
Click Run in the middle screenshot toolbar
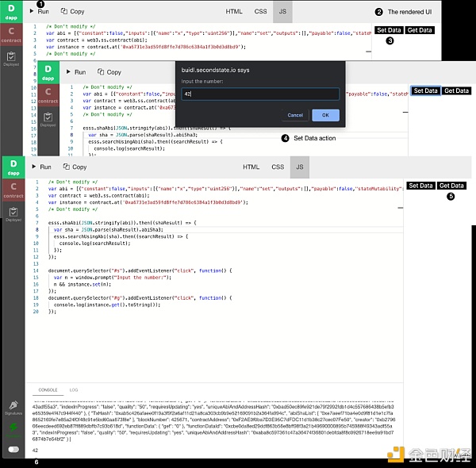pos(76,72)
